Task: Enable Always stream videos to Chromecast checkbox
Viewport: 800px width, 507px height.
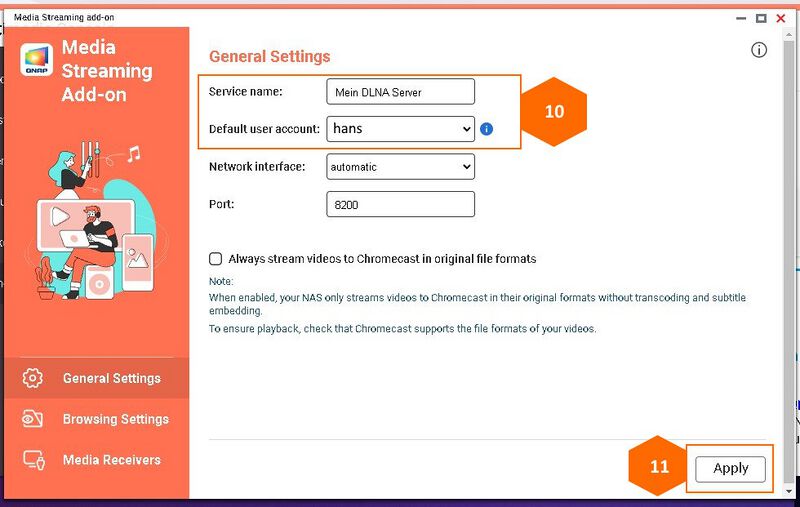Action: (215, 259)
